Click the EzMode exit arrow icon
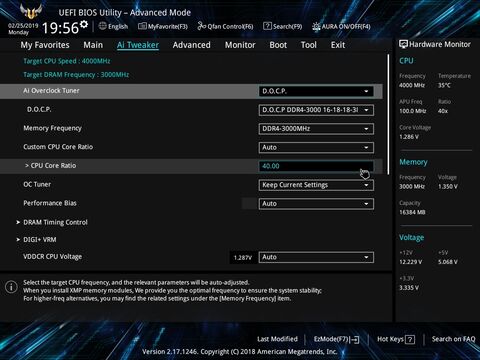Screen dimensions: 480x360 pyautogui.click(x=355, y=339)
